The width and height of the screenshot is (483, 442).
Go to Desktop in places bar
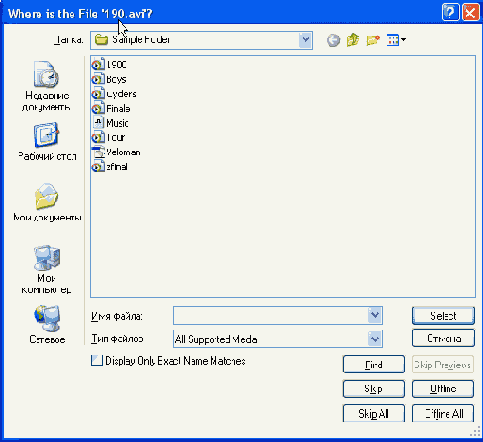click(47, 141)
